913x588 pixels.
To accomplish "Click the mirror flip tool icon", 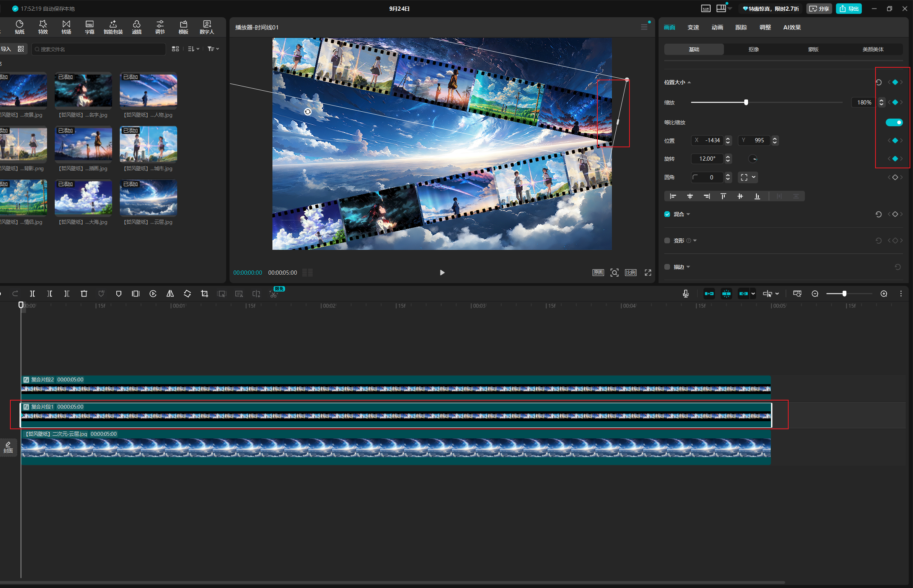I will (170, 293).
